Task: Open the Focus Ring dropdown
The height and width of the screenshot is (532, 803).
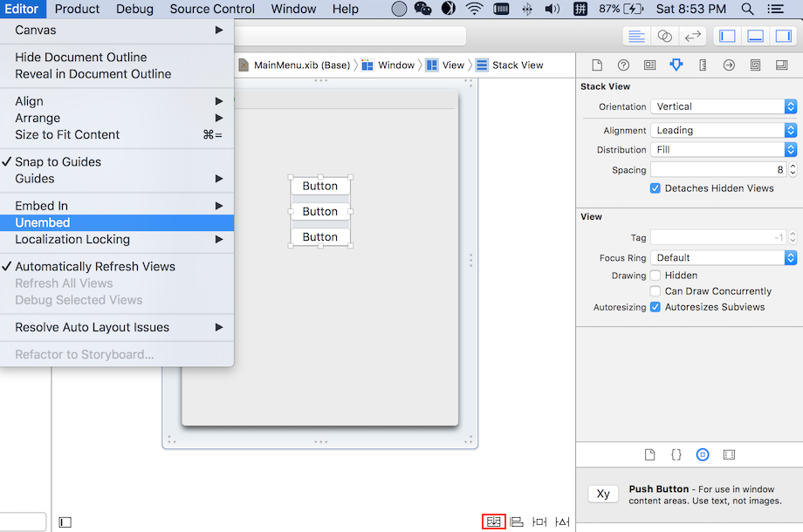Action: pos(723,258)
